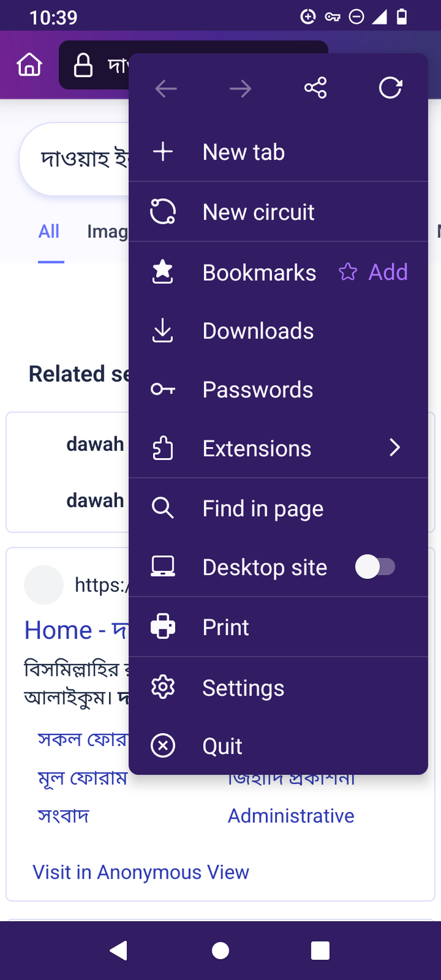Screen dimensions: 441x980
Task: Tap the forward navigation arrow
Action: 240,88
